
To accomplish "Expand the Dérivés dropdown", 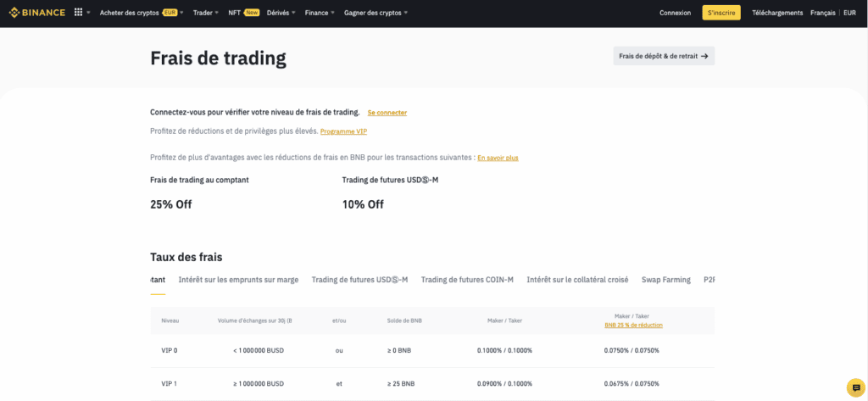I will [x=281, y=13].
